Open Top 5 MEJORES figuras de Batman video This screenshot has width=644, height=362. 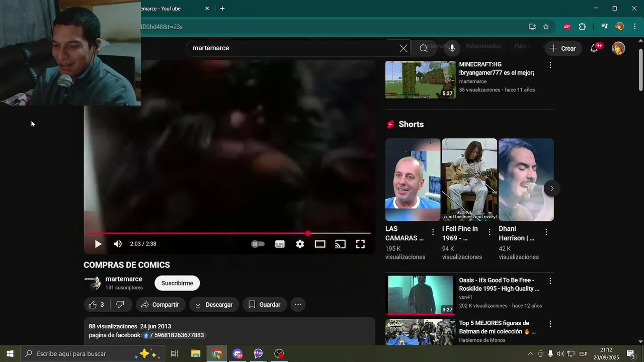[x=420, y=332]
